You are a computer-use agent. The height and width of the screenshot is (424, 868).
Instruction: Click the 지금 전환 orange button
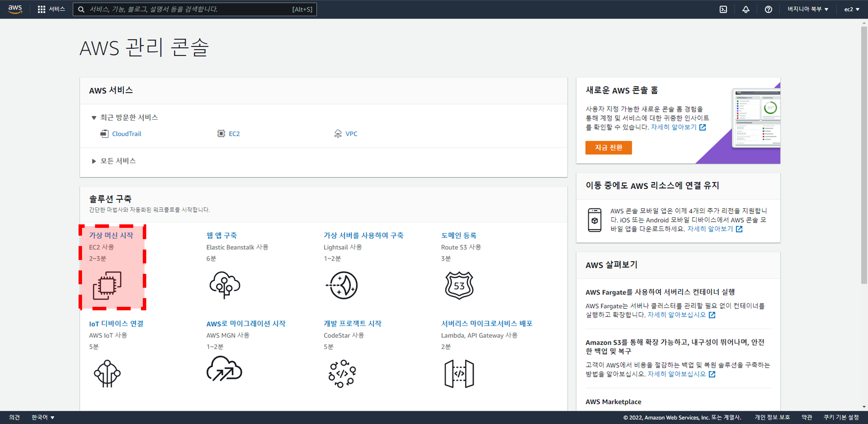pos(608,148)
